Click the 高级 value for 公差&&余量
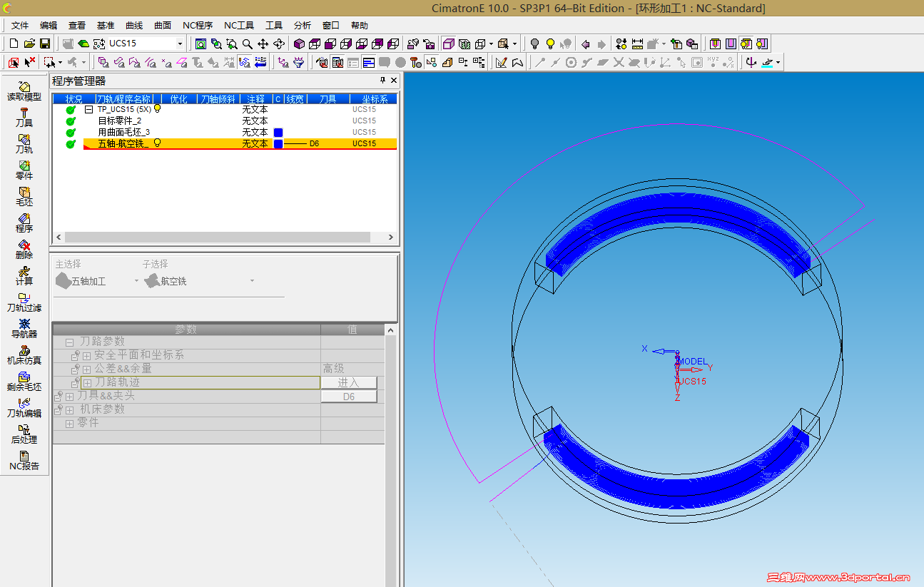Viewport: 924px width, 587px height. pyautogui.click(x=333, y=369)
